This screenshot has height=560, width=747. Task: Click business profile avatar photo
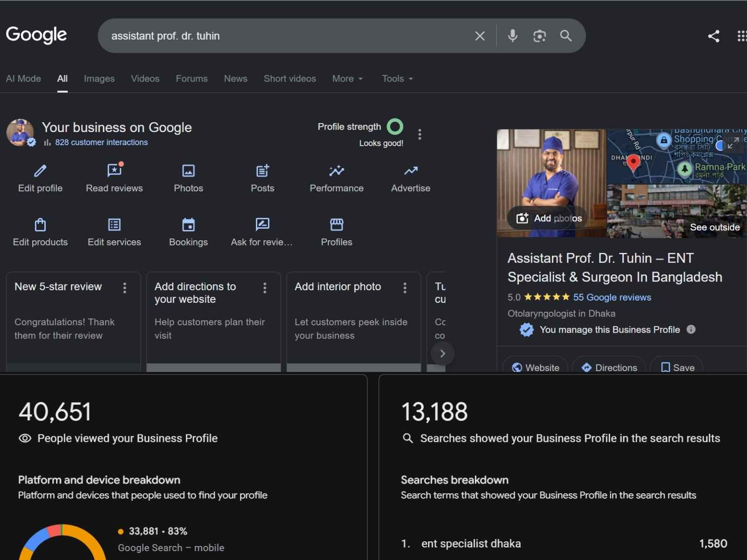point(20,133)
